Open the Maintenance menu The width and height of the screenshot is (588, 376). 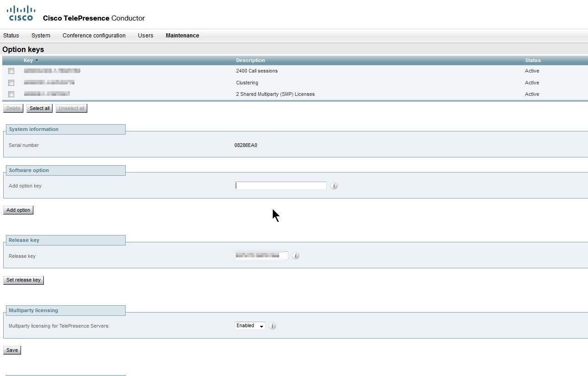point(182,35)
